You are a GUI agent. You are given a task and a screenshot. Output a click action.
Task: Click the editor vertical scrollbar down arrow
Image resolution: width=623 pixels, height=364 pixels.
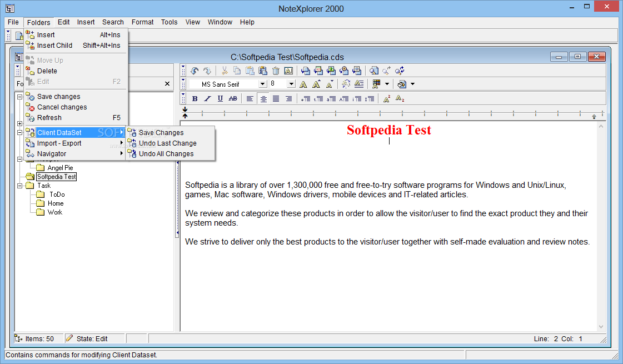click(601, 327)
